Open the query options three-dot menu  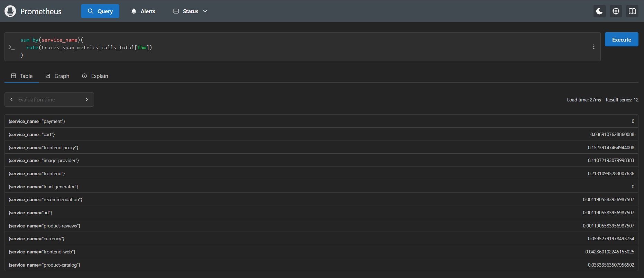[x=594, y=47]
